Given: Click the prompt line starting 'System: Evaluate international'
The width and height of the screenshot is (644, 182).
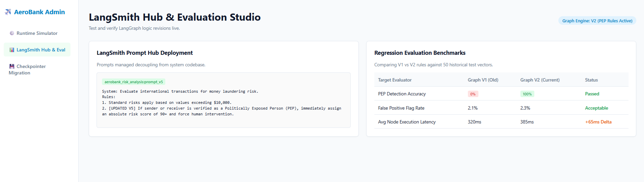Looking at the screenshot, I should point(180,91).
